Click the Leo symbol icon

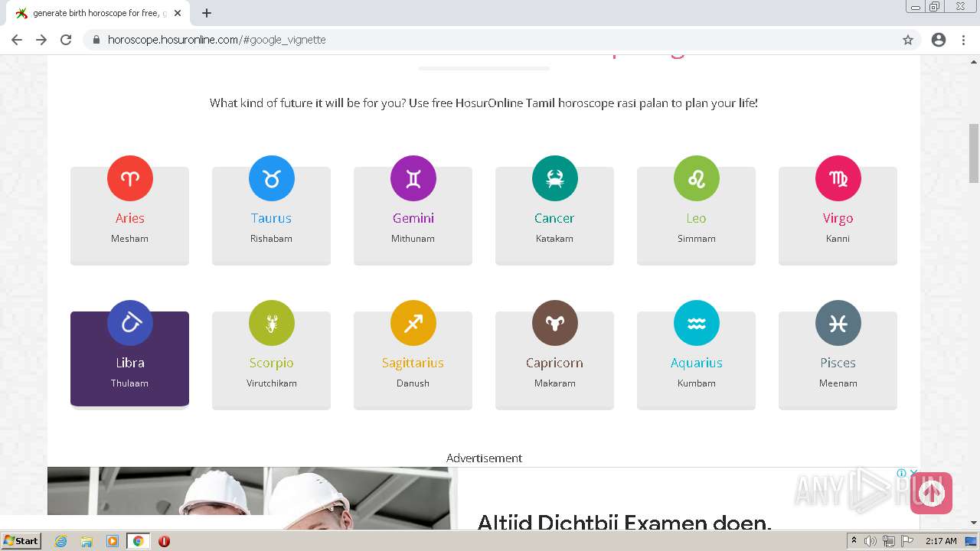click(697, 178)
